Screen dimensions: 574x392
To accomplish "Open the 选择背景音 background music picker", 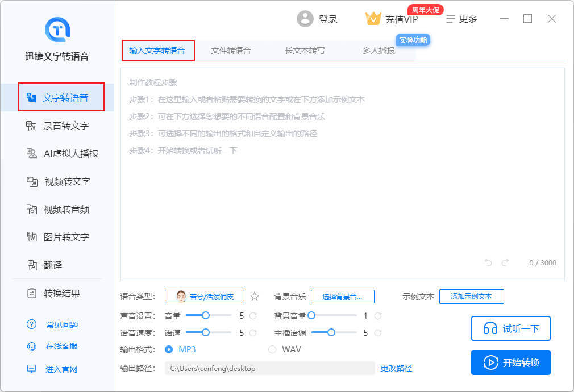I will point(343,297).
